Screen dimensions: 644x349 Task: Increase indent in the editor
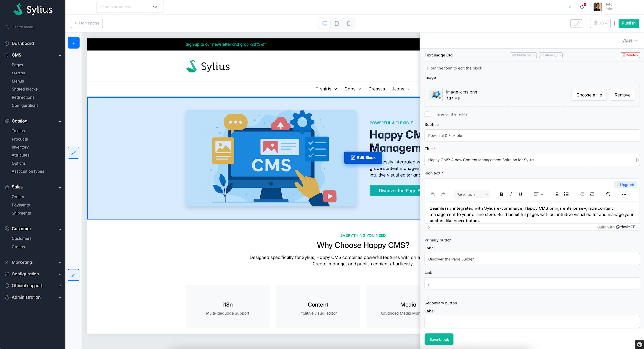tap(592, 194)
